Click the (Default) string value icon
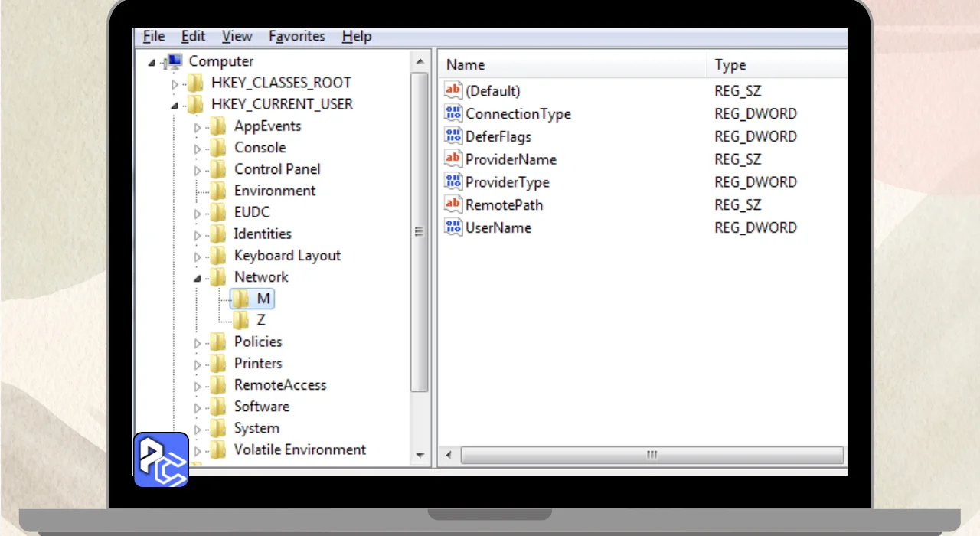The image size is (980, 536). 453,90
